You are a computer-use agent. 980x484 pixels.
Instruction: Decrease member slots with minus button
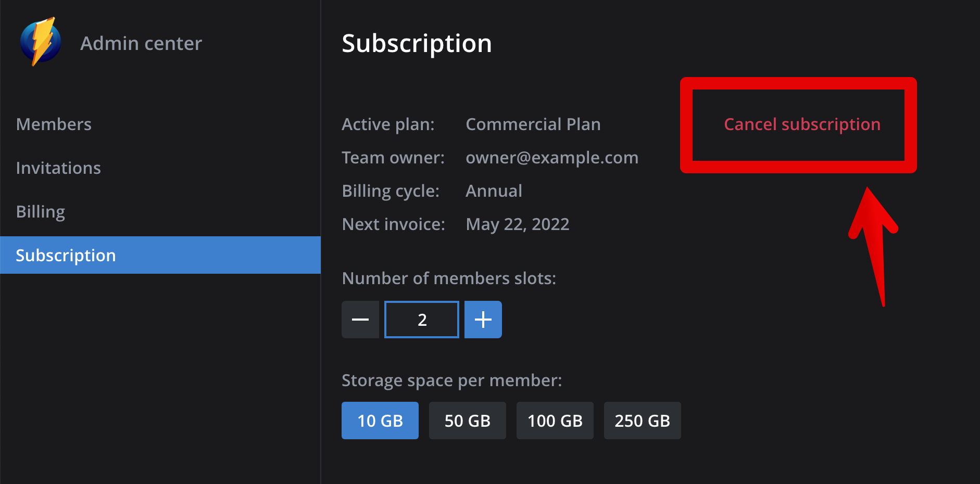[360, 320]
